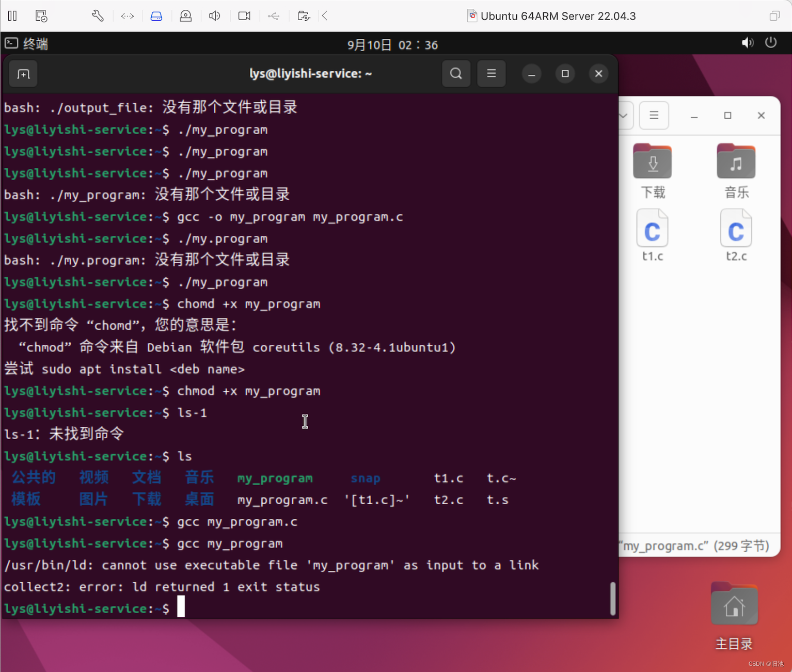Click the 主目录 home desktop icon

pos(734,616)
